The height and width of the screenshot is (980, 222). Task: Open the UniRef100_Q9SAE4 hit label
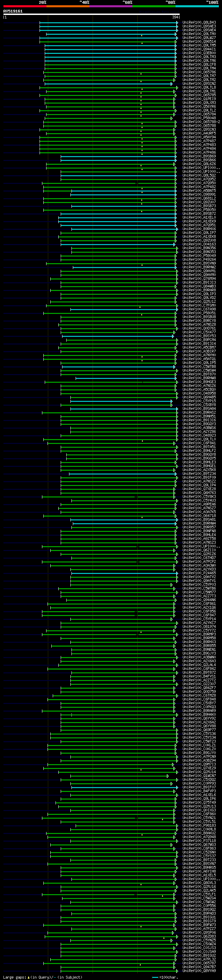tap(199, 30)
